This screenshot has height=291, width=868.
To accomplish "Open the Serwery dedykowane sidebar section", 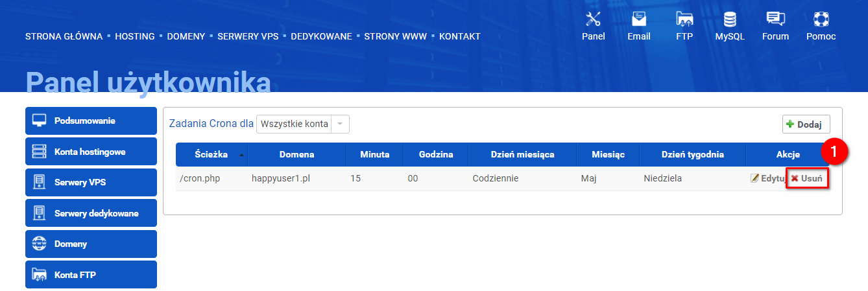I will click(x=91, y=213).
